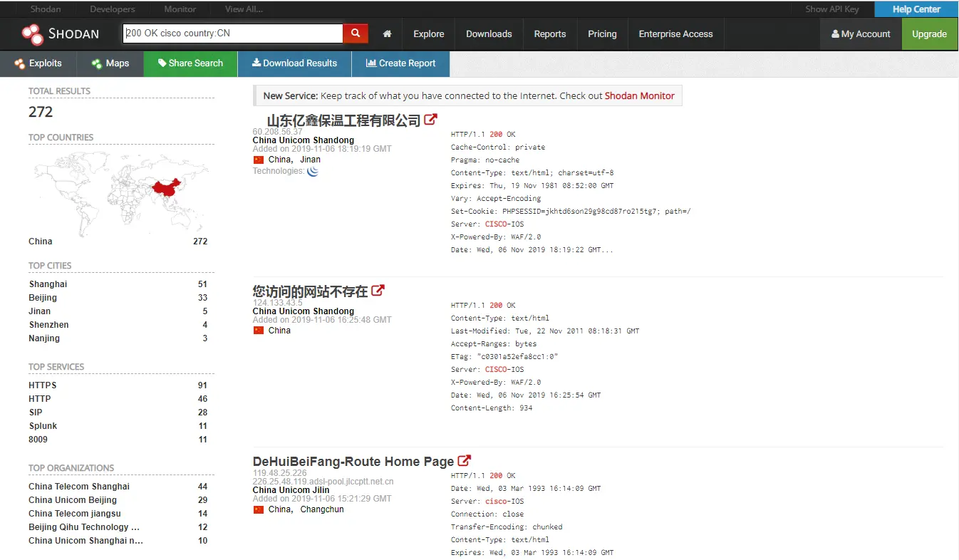Filter by Beijing city
Viewport: 959px width, 560px height.
(43, 298)
